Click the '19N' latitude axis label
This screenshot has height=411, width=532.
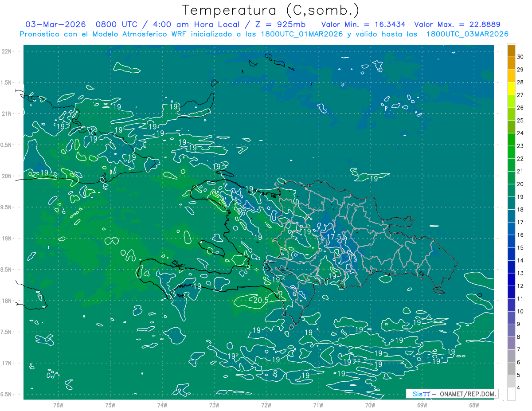pyautogui.click(x=7, y=239)
